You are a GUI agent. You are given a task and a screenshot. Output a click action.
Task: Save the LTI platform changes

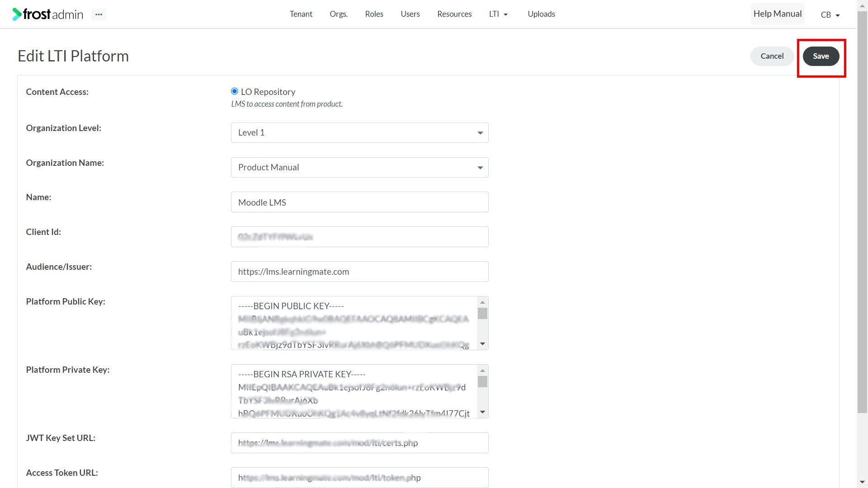click(821, 56)
